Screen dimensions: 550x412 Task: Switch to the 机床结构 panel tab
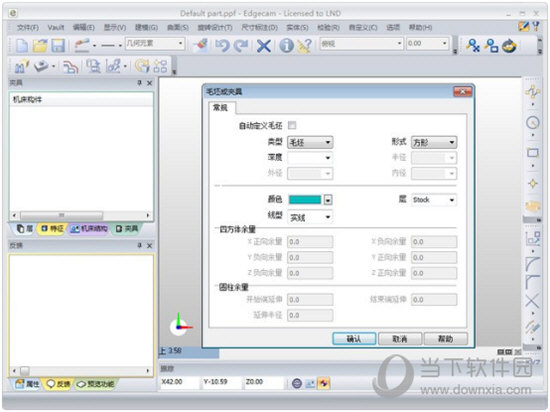(89, 229)
